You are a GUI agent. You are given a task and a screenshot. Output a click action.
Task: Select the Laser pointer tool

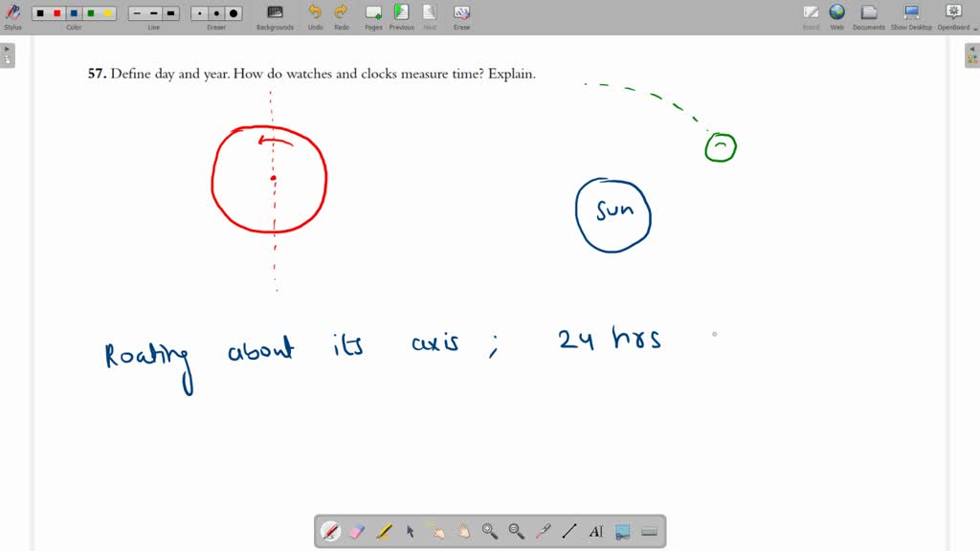[542, 531]
